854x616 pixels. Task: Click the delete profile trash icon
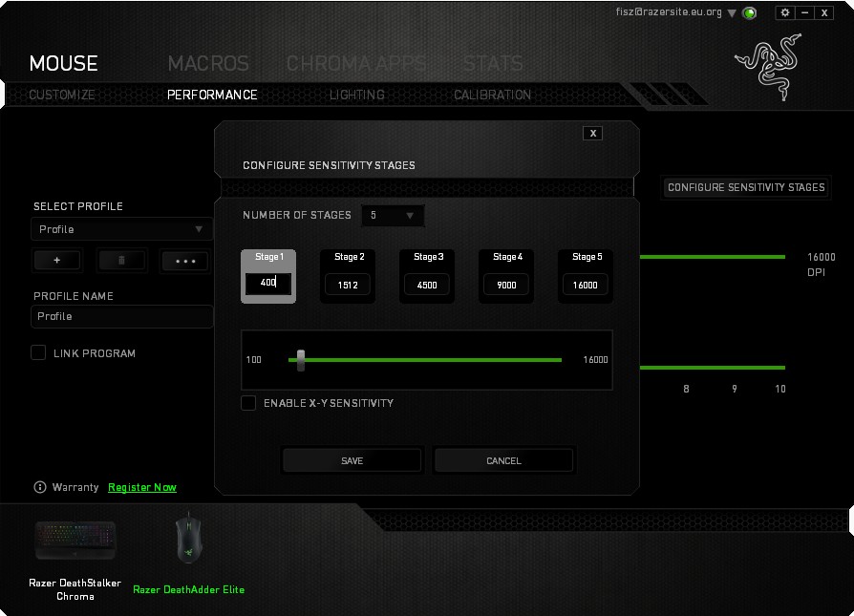tap(121, 261)
